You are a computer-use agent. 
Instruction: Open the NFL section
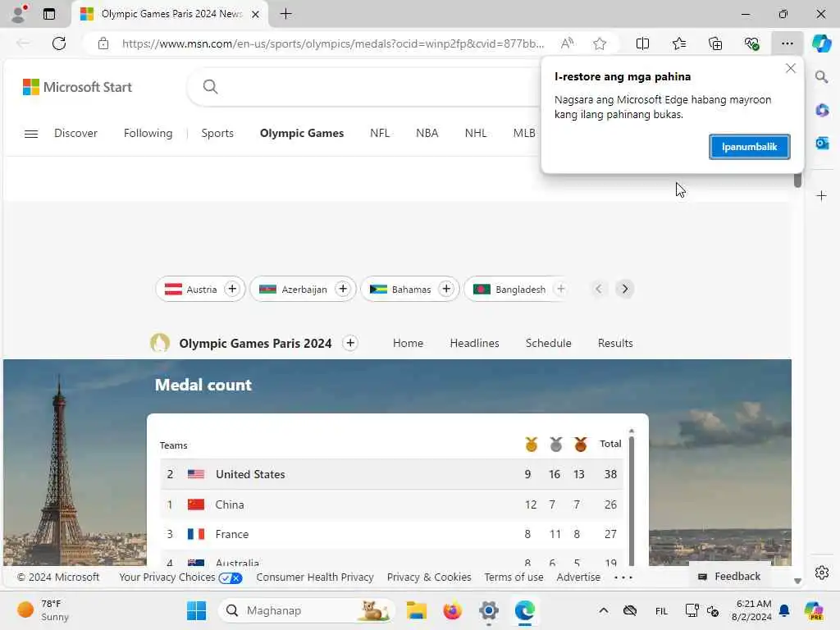[379, 133]
